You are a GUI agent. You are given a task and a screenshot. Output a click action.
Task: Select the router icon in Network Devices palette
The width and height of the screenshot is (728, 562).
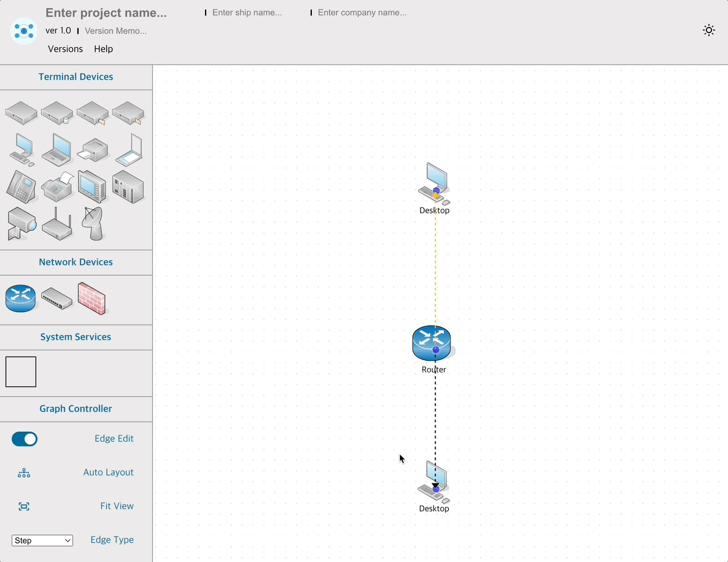(21, 299)
